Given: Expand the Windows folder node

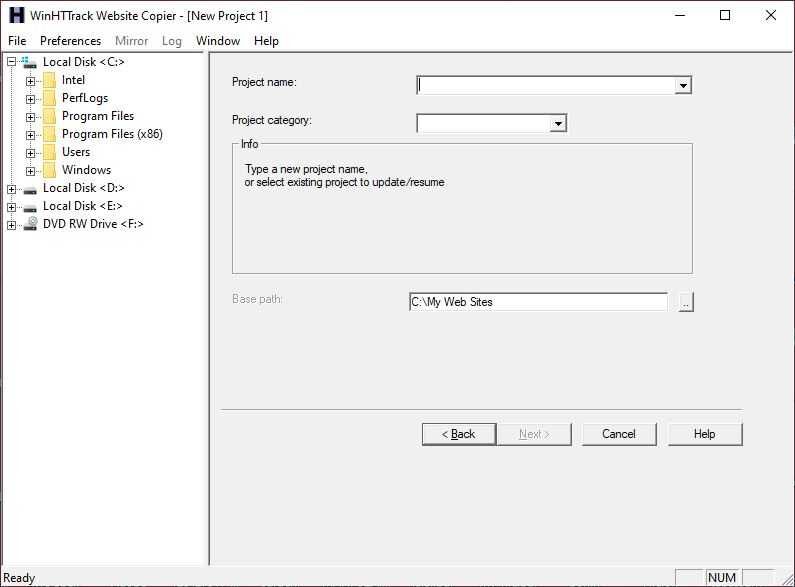Looking at the screenshot, I should [31, 171].
